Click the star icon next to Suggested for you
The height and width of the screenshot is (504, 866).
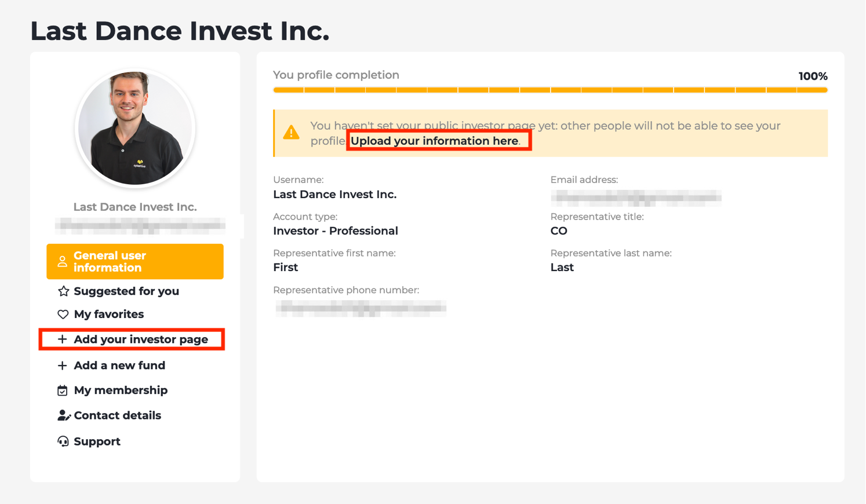click(x=63, y=291)
